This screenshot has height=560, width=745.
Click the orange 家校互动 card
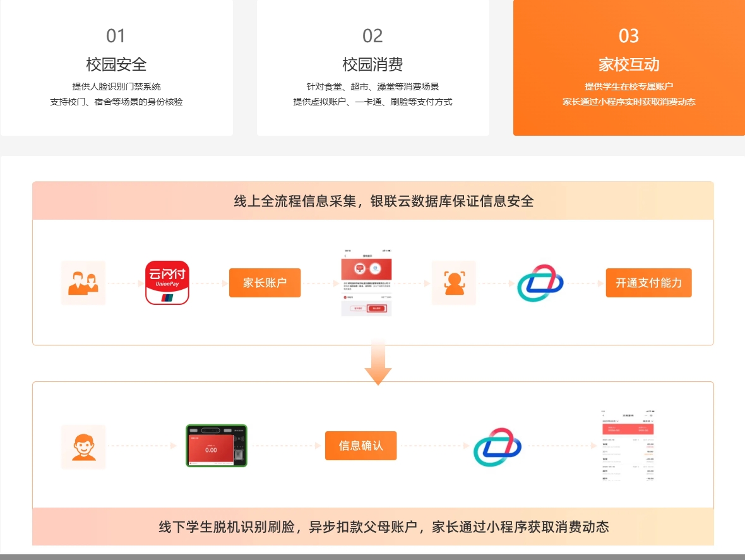pyautogui.click(x=628, y=66)
